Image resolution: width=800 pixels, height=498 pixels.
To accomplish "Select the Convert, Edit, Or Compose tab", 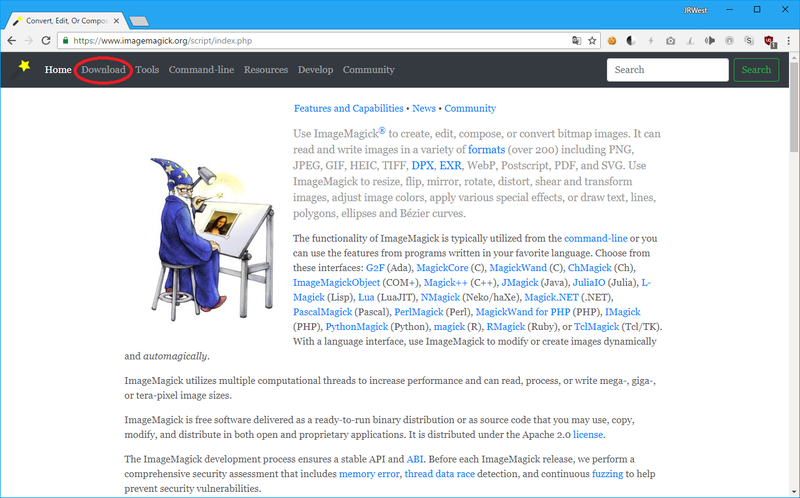I will pyautogui.click(x=66, y=21).
